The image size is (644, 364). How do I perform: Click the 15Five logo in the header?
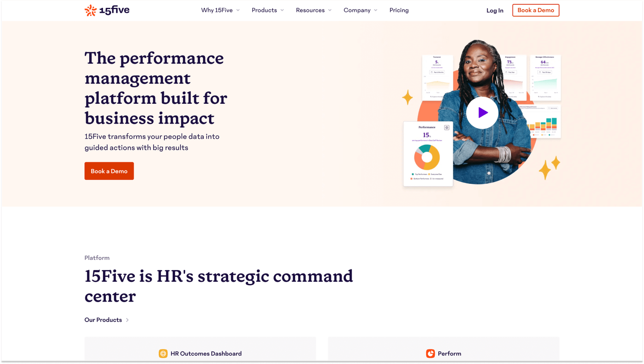(x=107, y=10)
